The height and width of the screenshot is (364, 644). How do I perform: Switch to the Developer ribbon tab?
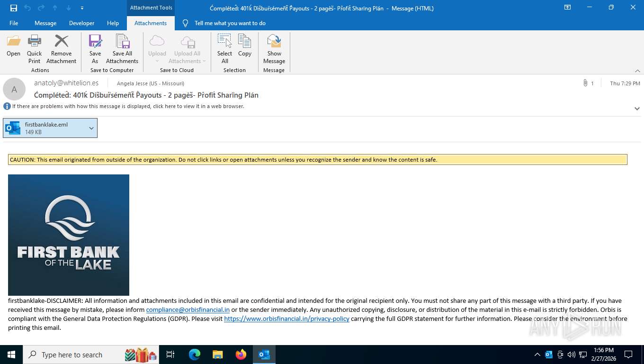[81, 23]
